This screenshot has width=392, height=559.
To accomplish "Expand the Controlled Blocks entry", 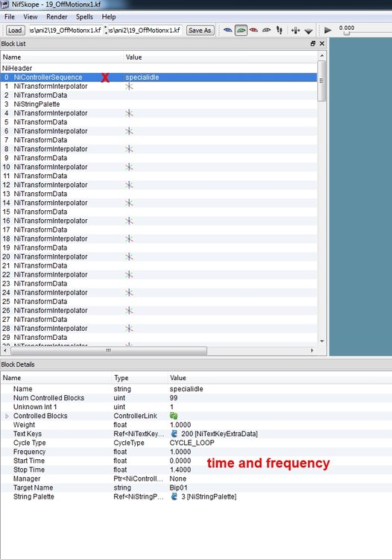I will click(7, 416).
